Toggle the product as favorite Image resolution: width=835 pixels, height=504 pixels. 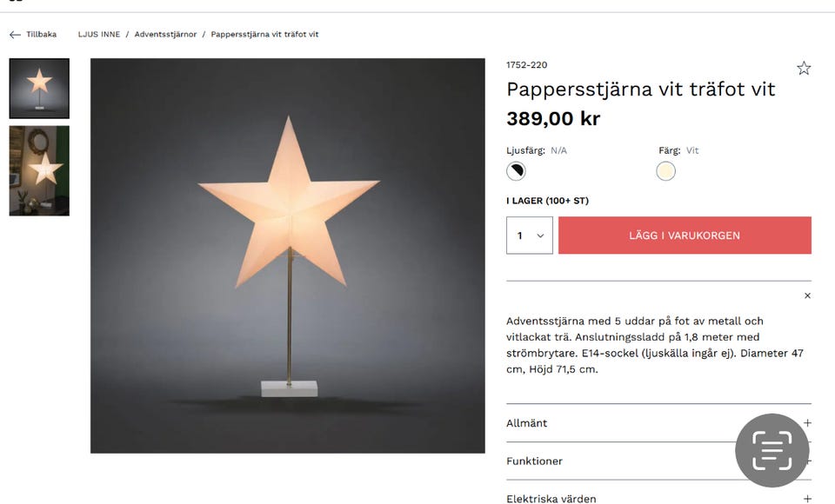(803, 67)
